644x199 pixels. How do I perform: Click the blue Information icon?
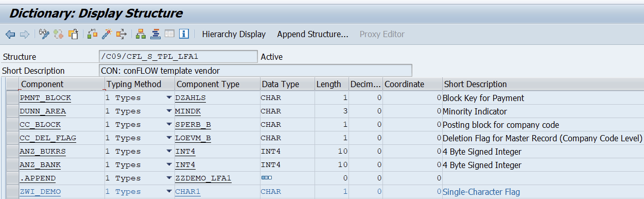184,35
